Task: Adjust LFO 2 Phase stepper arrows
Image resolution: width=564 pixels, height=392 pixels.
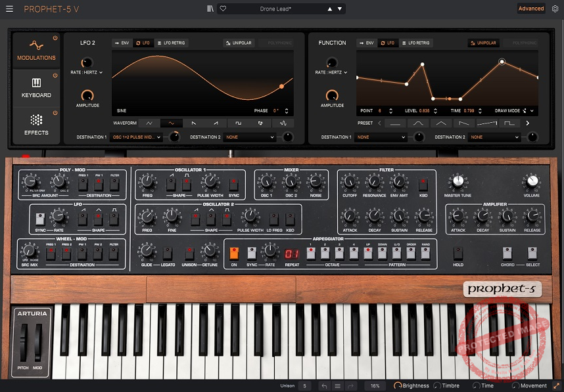Action: [287, 111]
